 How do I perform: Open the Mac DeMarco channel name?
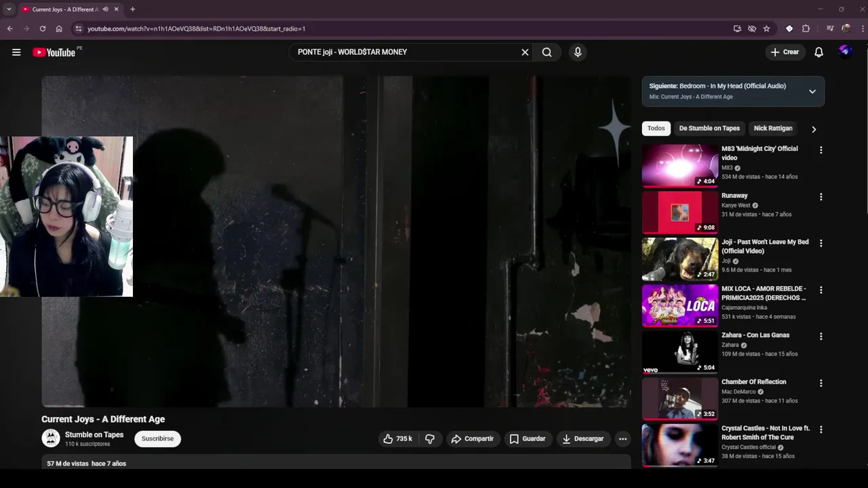coord(738,392)
